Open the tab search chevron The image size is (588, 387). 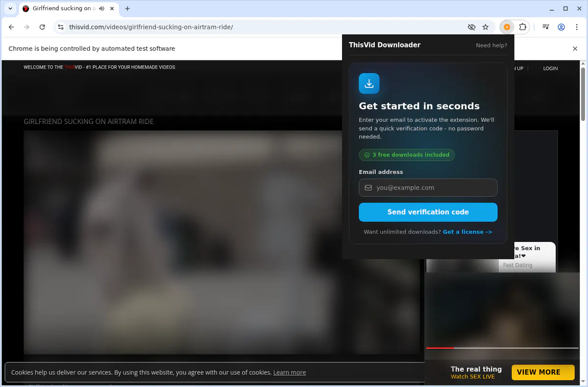tap(10, 8)
